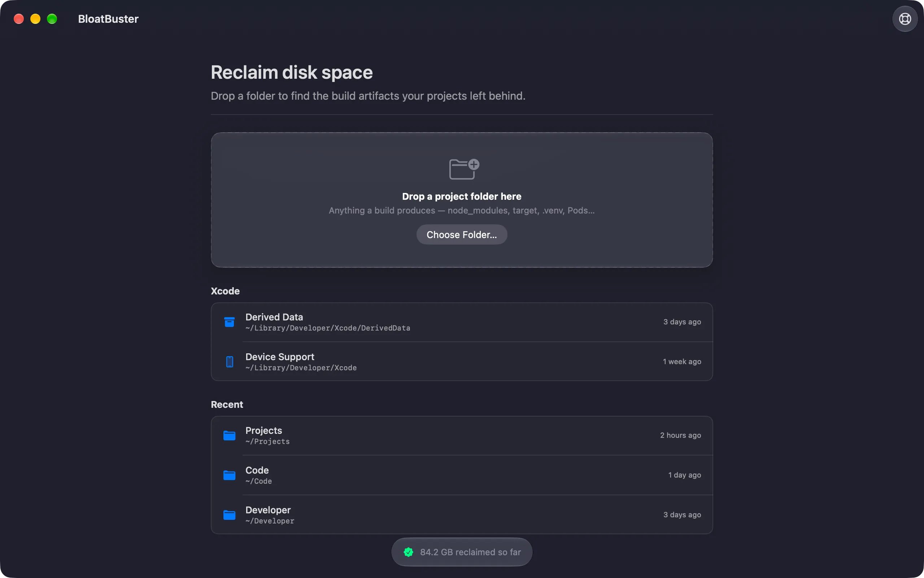Click the 84.2 GB reclaimed status text

[x=470, y=552]
